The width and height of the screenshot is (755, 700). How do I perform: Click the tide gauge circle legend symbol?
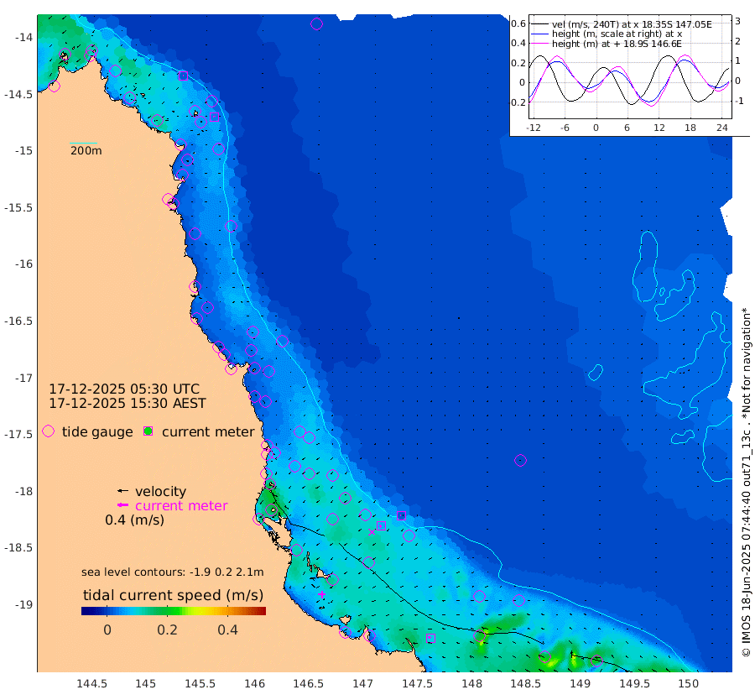pos(48,431)
